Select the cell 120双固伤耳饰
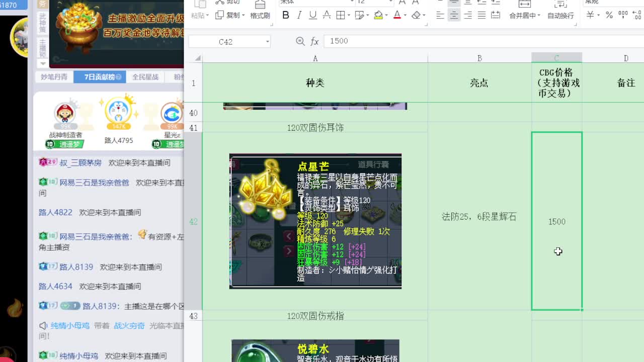The height and width of the screenshot is (362, 644). point(315,128)
